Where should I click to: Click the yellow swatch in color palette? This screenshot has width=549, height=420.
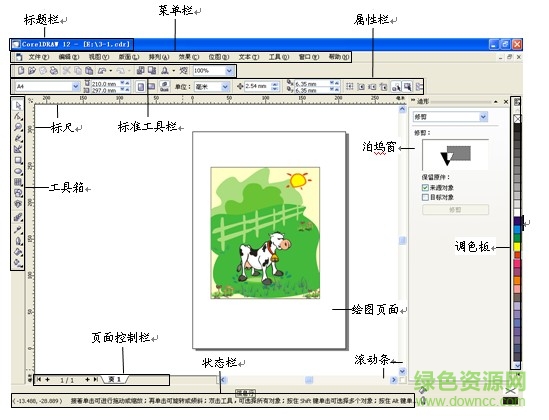(x=517, y=246)
